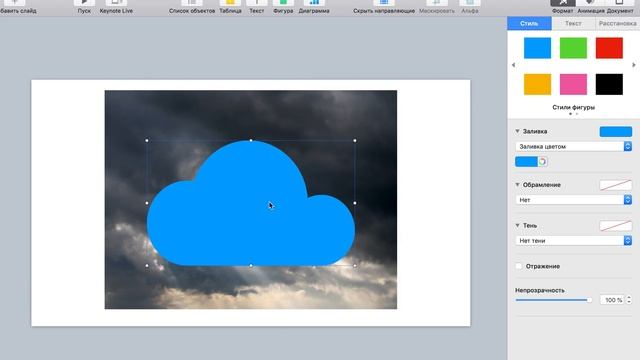Viewport: 640px width, 360px height.
Task: Click Скрыть направляющие in the toolbar
Action: [x=384, y=7]
